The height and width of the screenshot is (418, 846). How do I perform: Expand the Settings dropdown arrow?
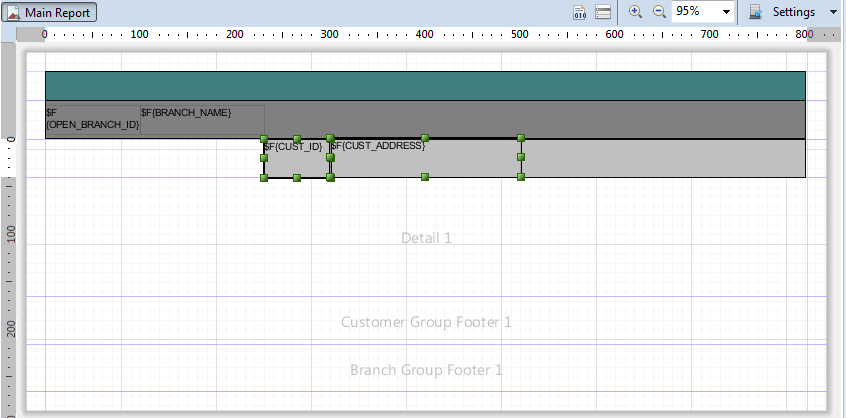click(x=833, y=12)
